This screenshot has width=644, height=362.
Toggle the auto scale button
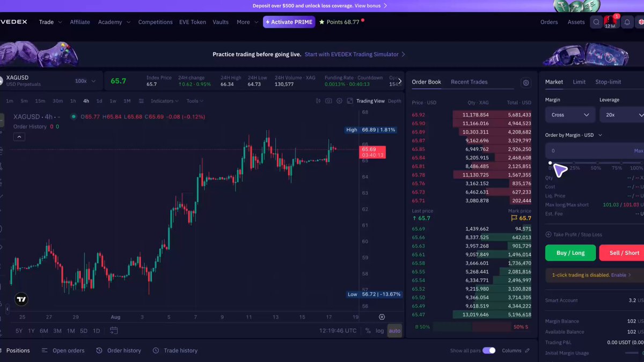point(394,331)
